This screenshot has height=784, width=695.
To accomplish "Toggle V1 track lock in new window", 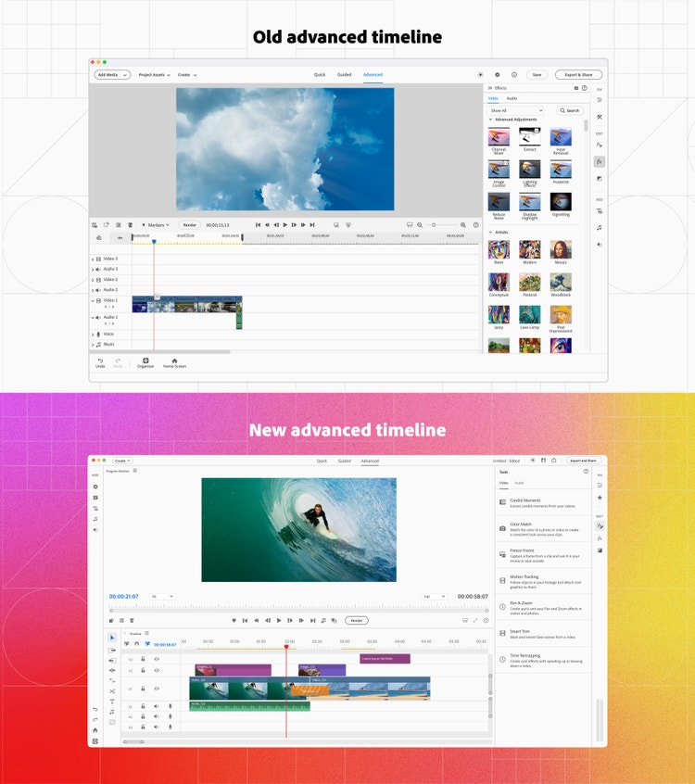I will click(143, 689).
